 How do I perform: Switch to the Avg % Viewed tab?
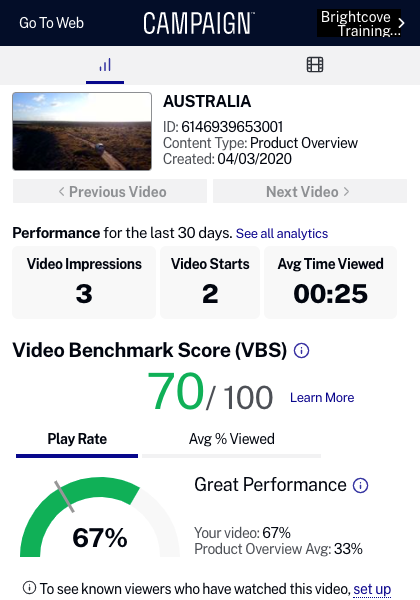[231, 443]
